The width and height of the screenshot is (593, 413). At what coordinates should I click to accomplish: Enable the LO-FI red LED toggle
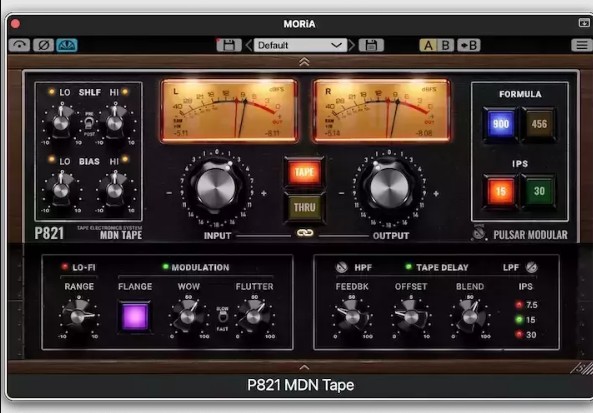pos(65,267)
